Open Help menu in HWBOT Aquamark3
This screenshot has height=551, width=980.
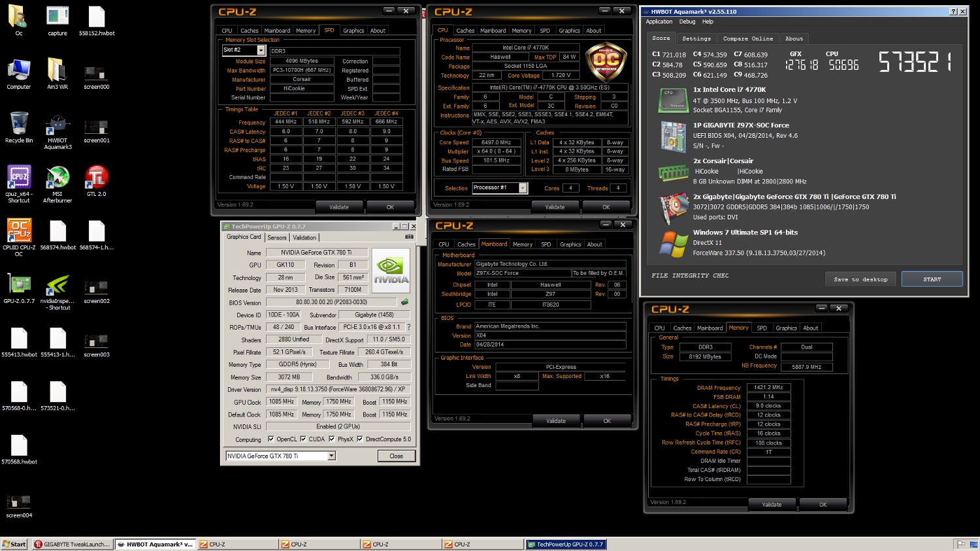coord(708,22)
